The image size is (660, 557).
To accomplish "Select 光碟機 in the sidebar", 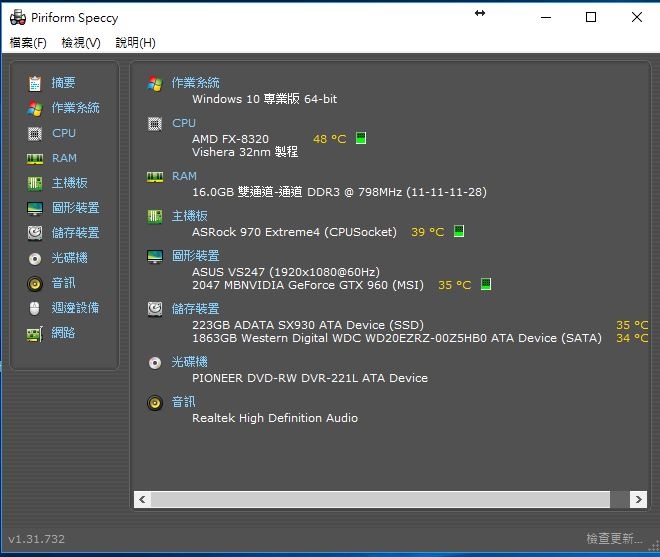I will pos(69,258).
